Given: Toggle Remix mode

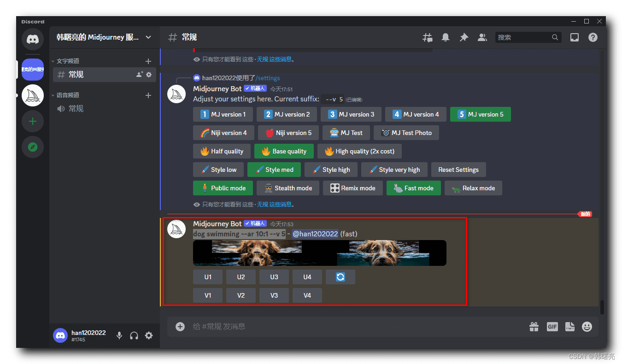Looking at the screenshot, I should [x=353, y=188].
